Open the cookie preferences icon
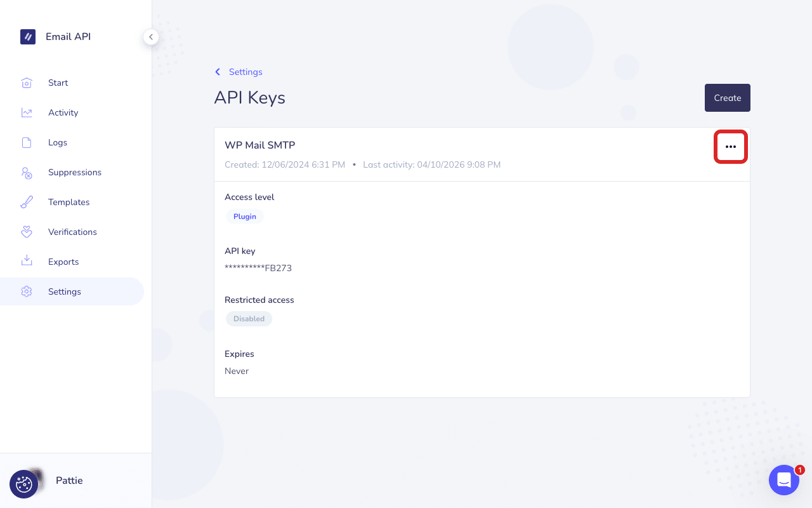Image resolution: width=812 pixels, height=508 pixels. point(24,485)
